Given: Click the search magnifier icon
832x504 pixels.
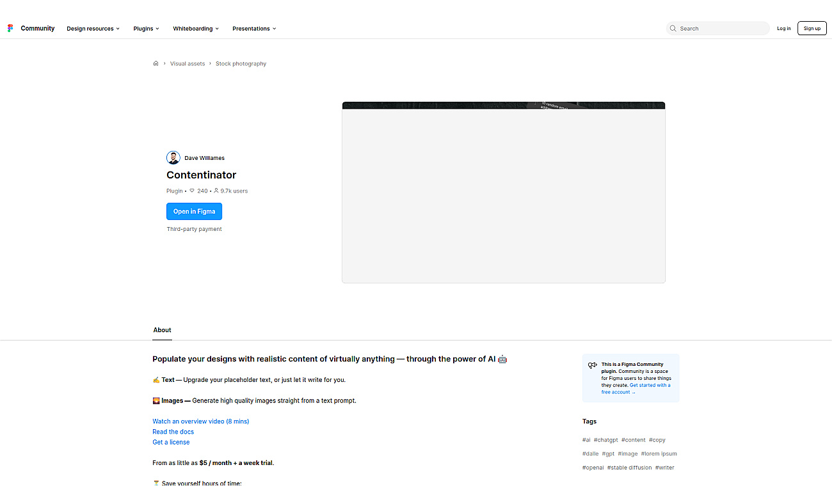Looking at the screenshot, I should (x=673, y=28).
